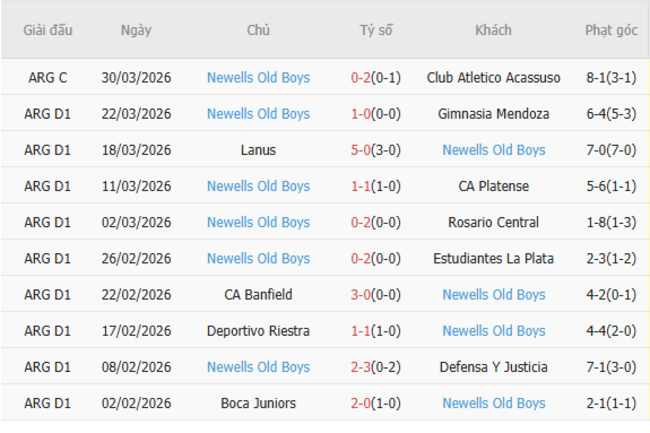
Task: Open the Estudiantes La Plata team link
Action: click(x=493, y=259)
